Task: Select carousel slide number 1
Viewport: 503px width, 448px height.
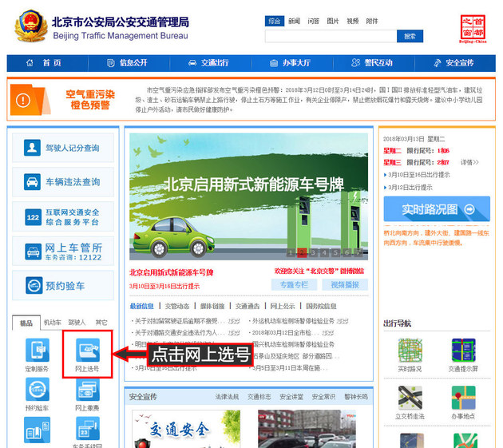Action: click(291, 253)
